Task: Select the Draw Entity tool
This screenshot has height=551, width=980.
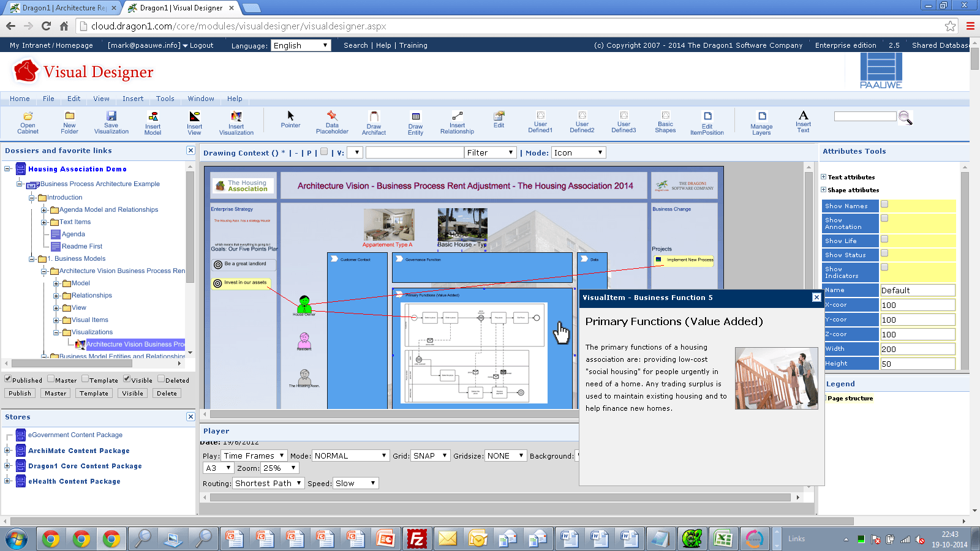Action: click(x=415, y=122)
